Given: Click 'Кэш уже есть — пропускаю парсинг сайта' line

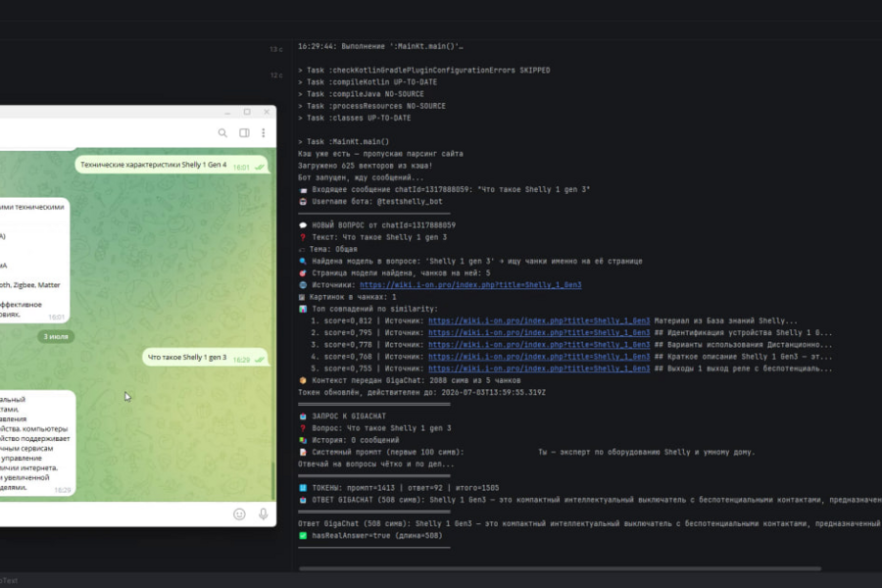Looking at the screenshot, I should 381,154.
